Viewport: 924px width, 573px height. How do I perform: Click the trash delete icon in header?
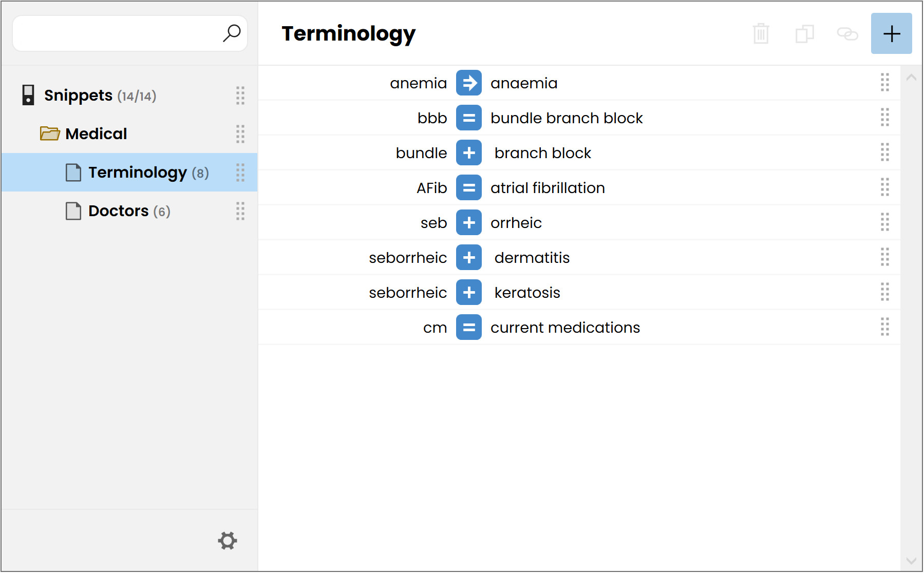point(761,34)
